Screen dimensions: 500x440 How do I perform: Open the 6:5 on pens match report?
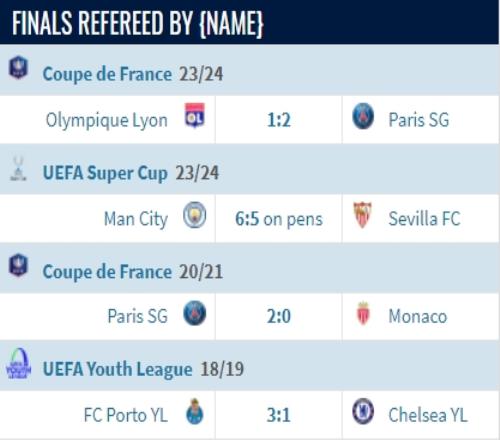point(279,219)
